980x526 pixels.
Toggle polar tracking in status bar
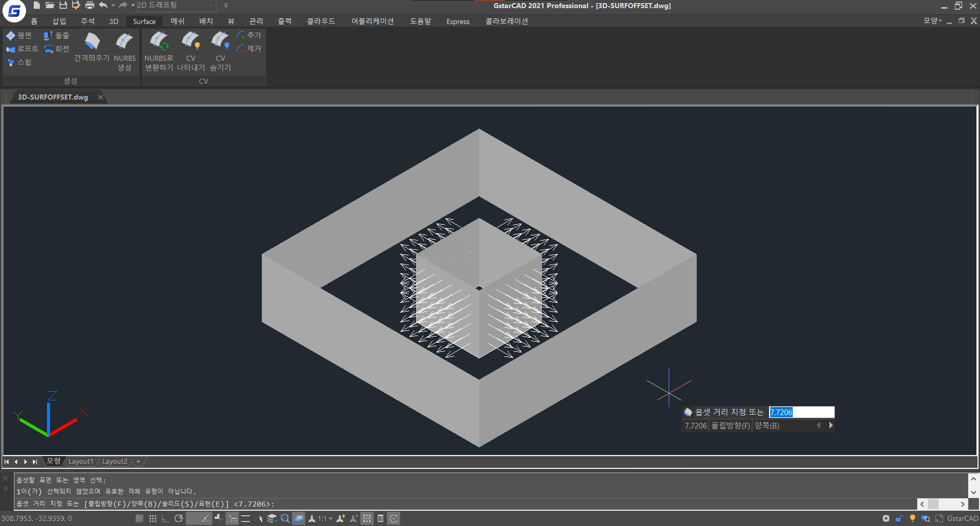pyautogui.click(x=179, y=518)
